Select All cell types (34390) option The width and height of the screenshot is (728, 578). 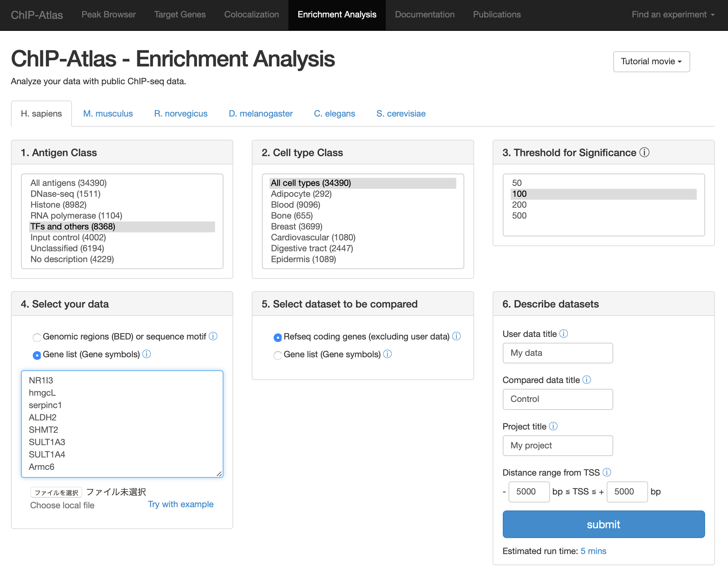[363, 183]
